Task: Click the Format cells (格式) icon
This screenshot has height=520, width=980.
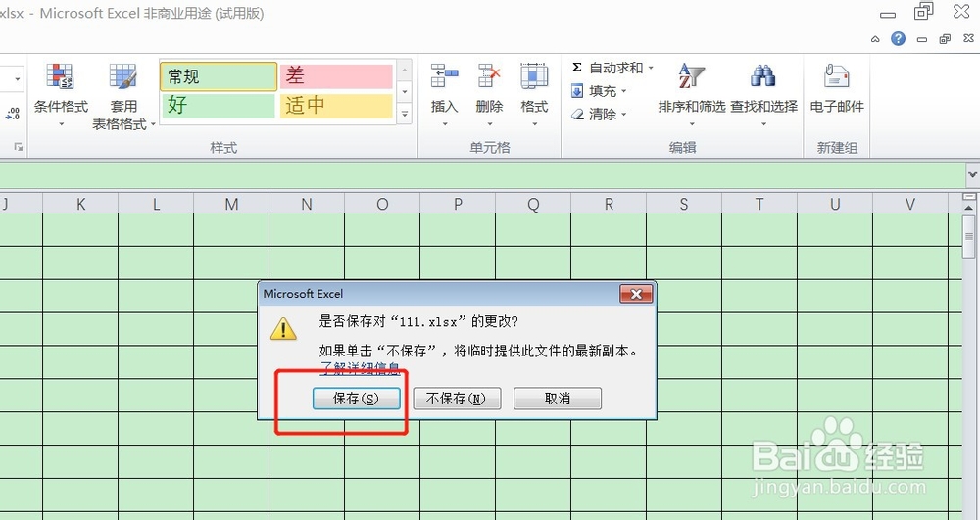Action: point(534,76)
